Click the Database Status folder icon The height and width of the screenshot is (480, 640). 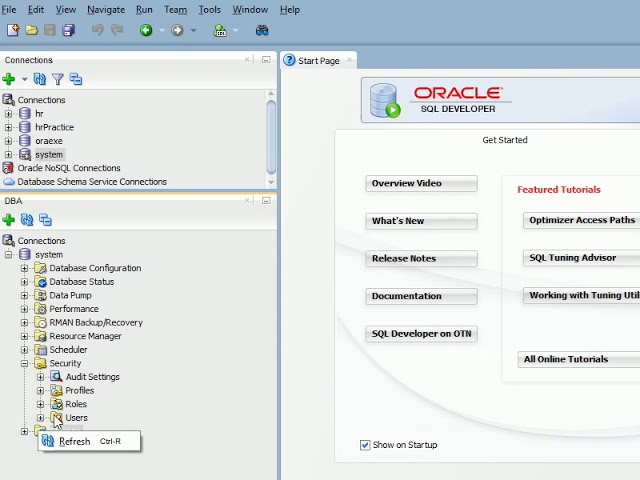coord(40,281)
